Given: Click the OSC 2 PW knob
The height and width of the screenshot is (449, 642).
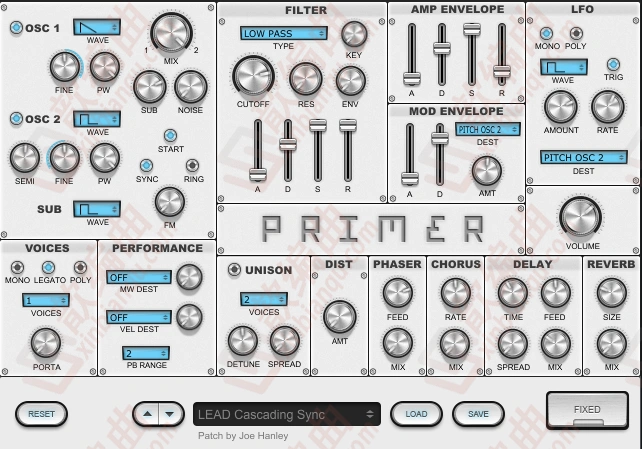Looking at the screenshot, I should pyautogui.click(x=104, y=158).
